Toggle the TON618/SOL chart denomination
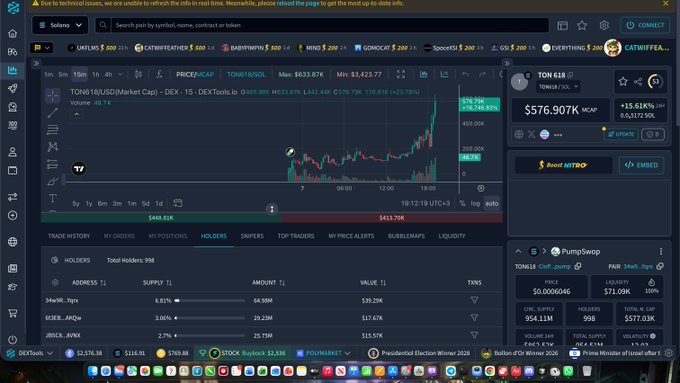680x383 pixels. point(246,74)
